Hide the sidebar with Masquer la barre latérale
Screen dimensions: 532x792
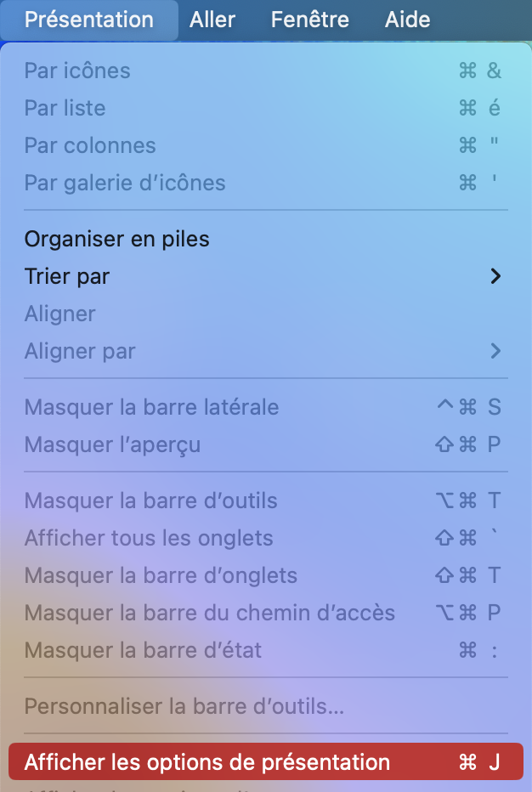coord(151,407)
